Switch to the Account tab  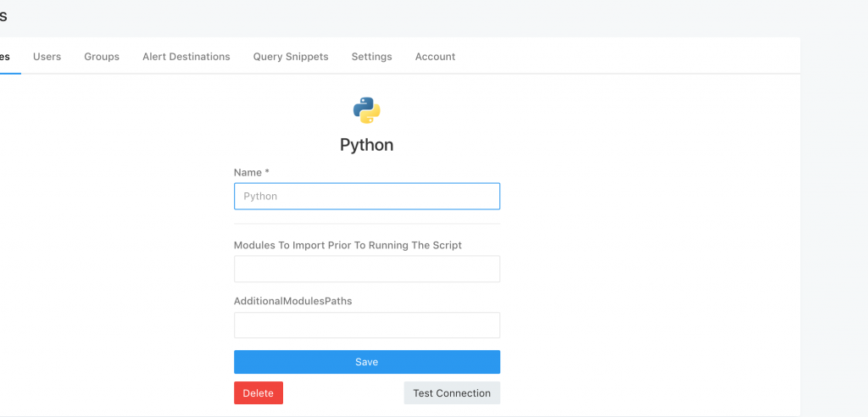(x=435, y=57)
